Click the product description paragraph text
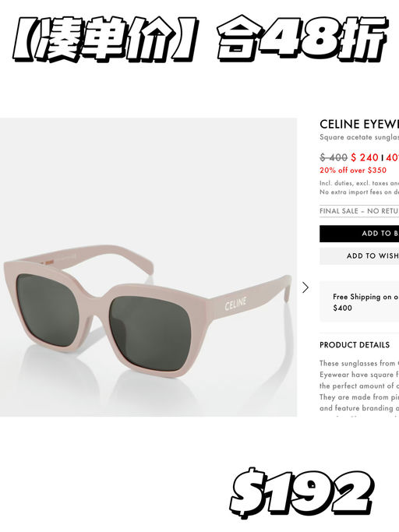Screen dimensions: 399x532 [359, 387]
